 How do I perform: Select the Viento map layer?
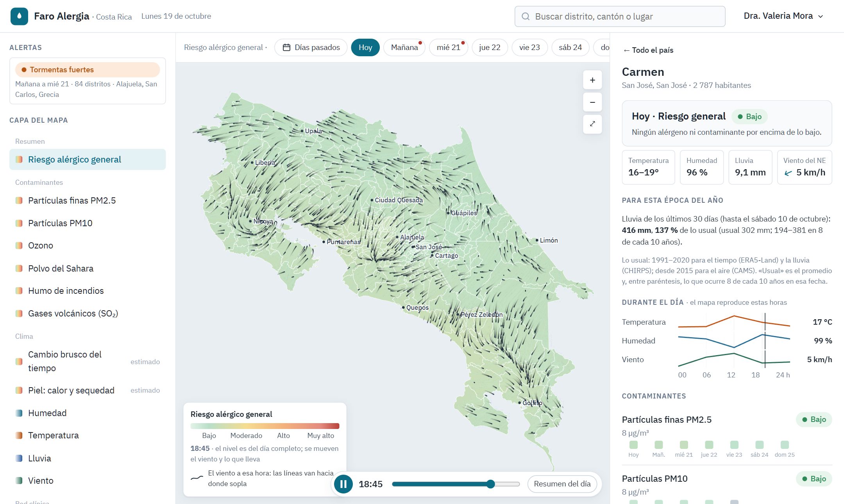88,481
